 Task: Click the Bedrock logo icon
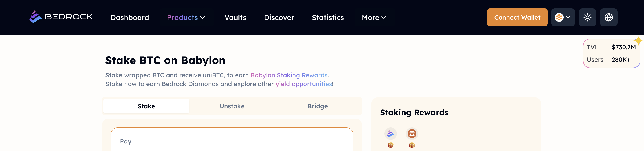point(35,17)
